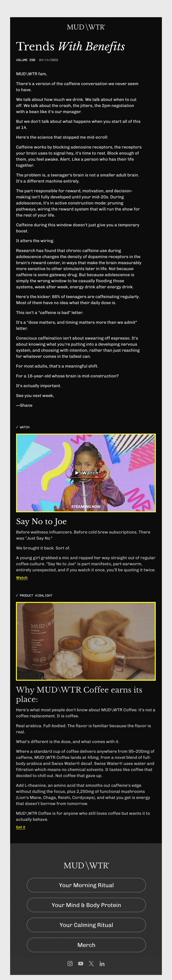Click the MUD\WTR logo in footer
Screen dimensions: 172x980
coord(86,866)
